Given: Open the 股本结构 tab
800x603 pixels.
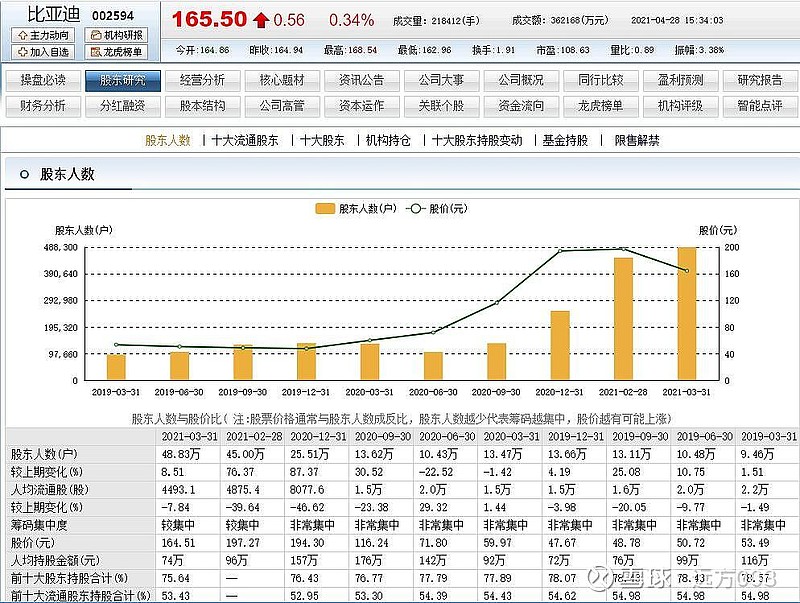Looking at the screenshot, I should [x=202, y=106].
